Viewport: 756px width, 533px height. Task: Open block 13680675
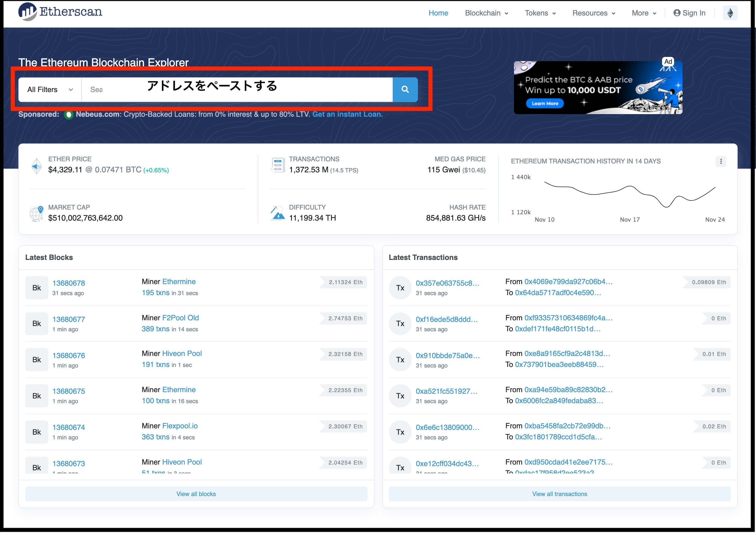click(x=69, y=391)
